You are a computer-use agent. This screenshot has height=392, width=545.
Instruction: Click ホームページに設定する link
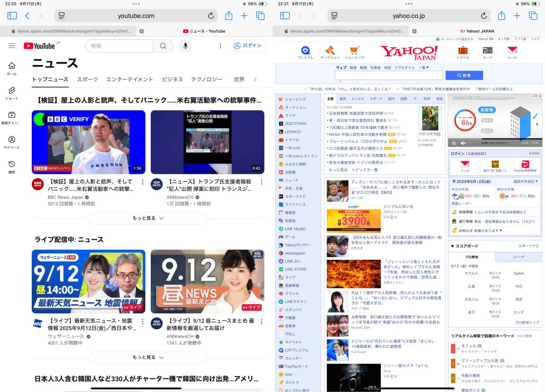click(x=457, y=39)
